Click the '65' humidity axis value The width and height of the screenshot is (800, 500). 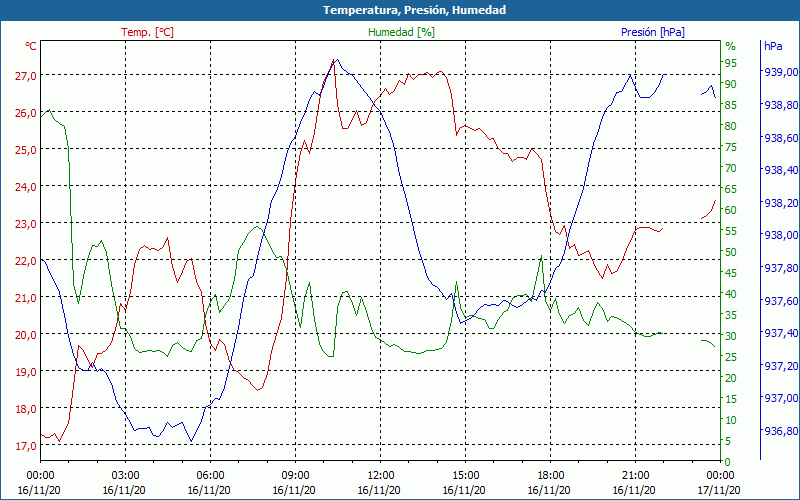[731, 189]
